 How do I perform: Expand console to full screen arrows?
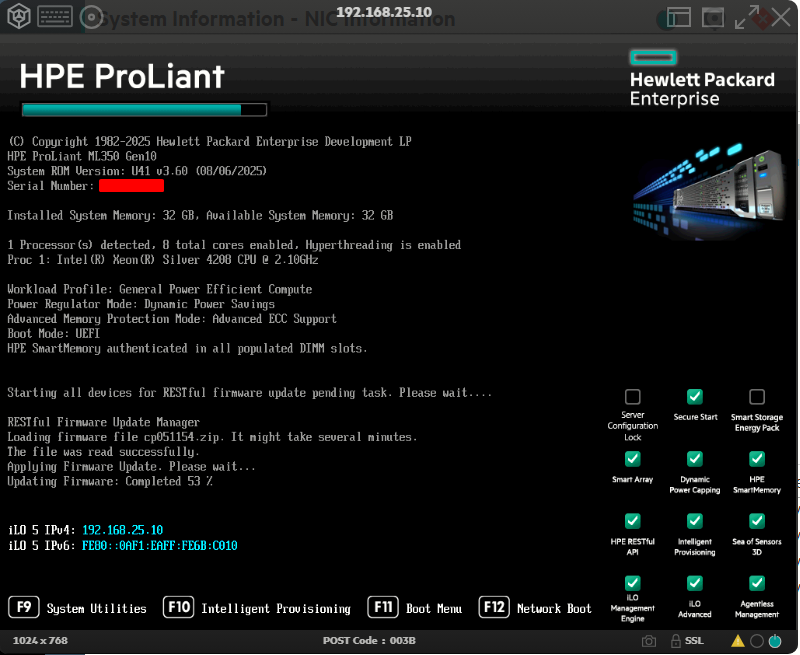[x=747, y=17]
